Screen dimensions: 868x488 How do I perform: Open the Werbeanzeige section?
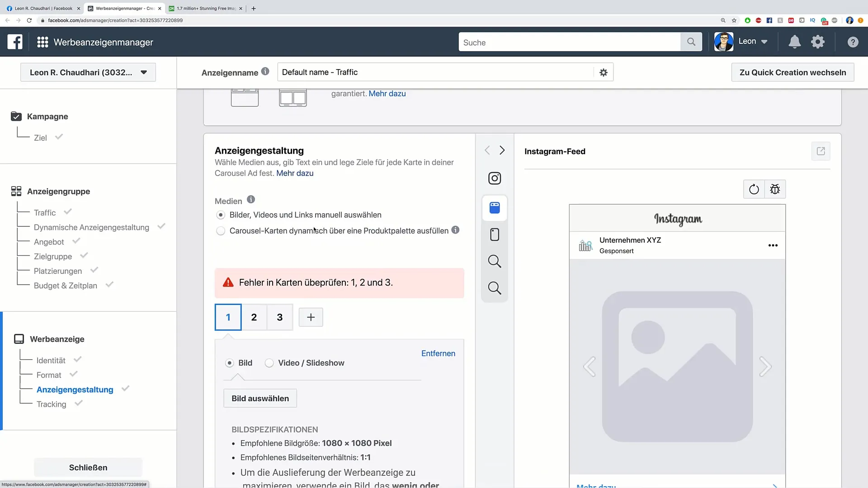point(57,339)
